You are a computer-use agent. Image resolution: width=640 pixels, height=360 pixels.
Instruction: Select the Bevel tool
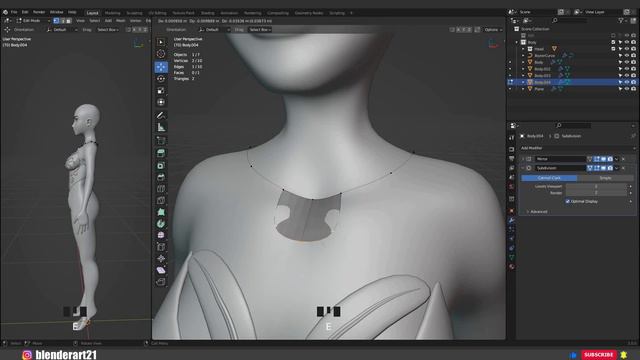[x=161, y=177]
